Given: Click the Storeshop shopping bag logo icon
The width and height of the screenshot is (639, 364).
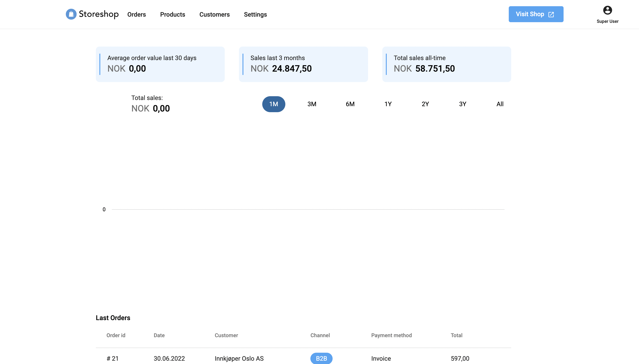Looking at the screenshot, I should coord(71,14).
